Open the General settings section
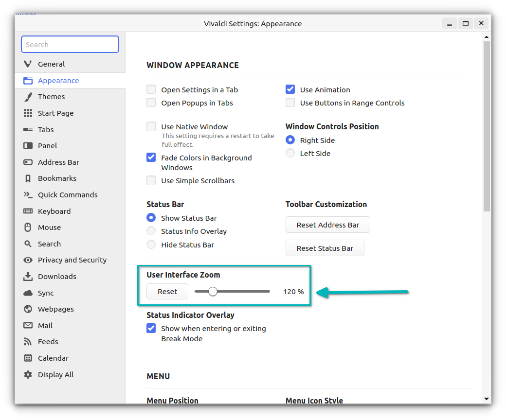506x420 pixels. coord(70,64)
